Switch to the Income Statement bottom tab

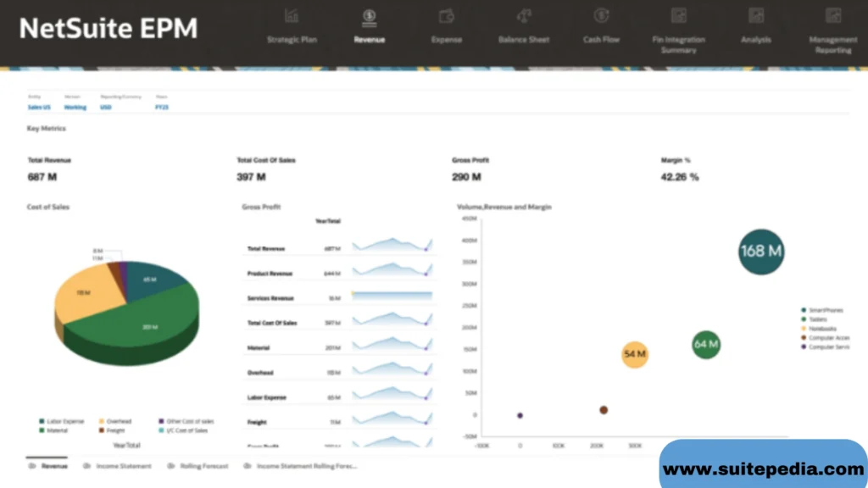[118, 466]
